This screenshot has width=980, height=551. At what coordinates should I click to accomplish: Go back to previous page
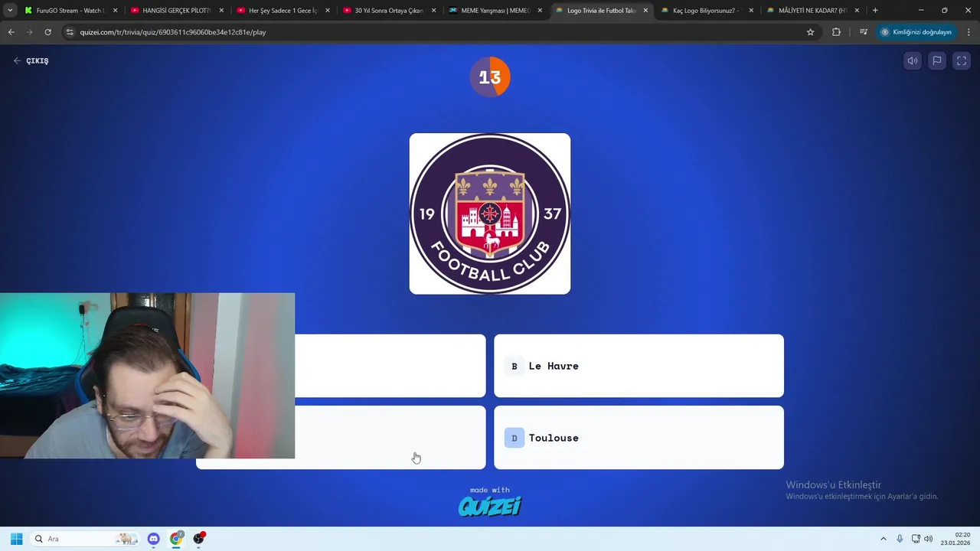[x=11, y=32]
